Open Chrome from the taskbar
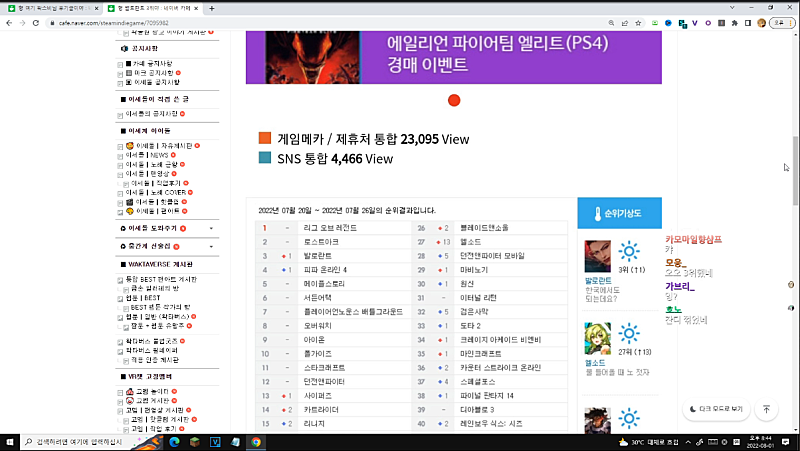The height and width of the screenshot is (451, 800). click(x=256, y=441)
